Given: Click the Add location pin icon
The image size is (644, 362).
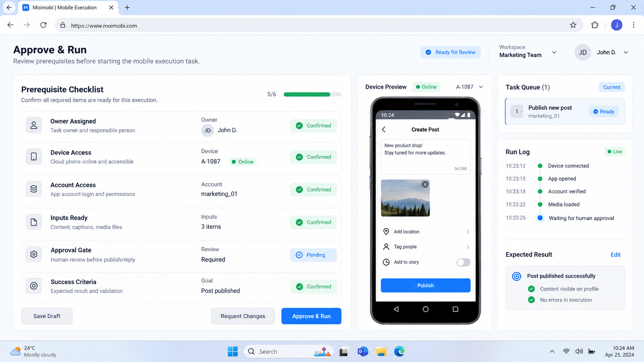Looking at the screenshot, I should pos(386,232).
